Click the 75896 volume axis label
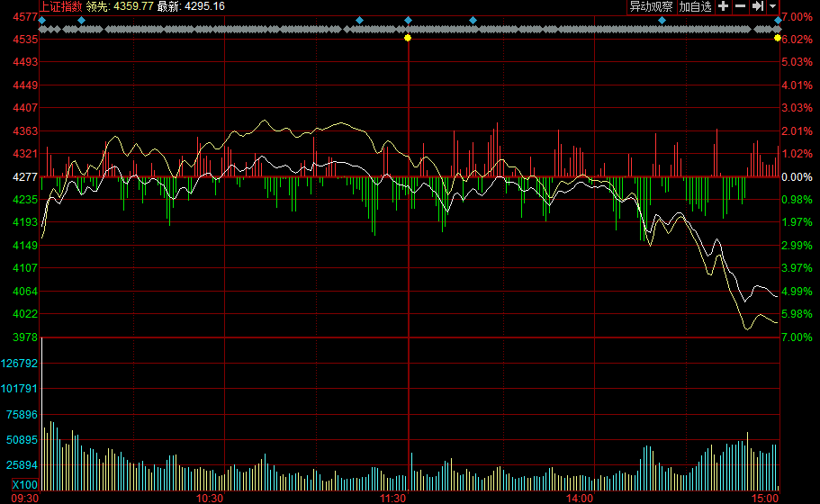 point(22,415)
